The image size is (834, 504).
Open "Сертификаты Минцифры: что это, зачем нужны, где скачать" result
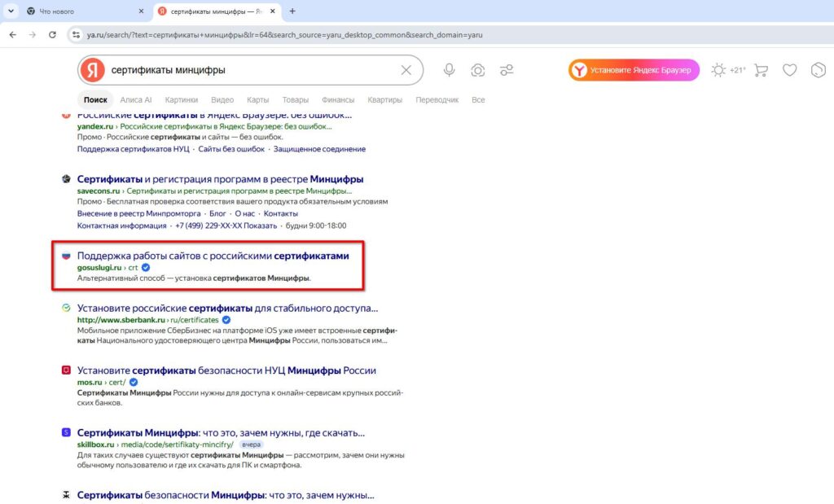click(x=222, y=433)
